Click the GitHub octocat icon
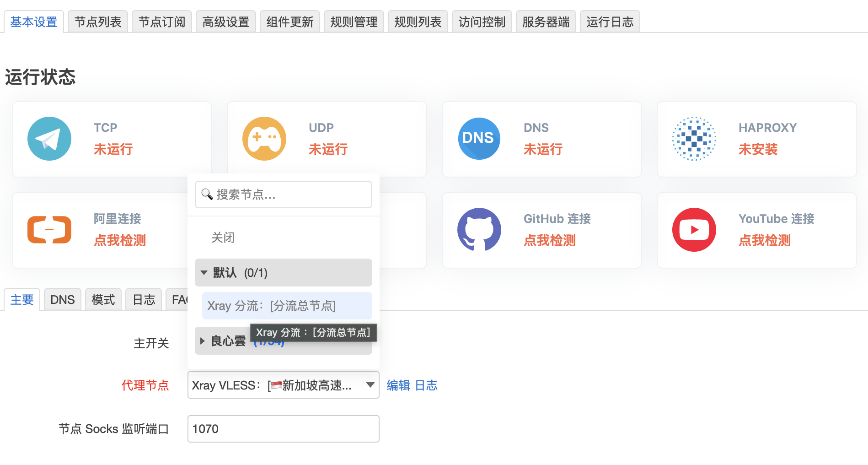Viewport: 868px width, 465px height. pyautogui.click(x=479, y=230)
